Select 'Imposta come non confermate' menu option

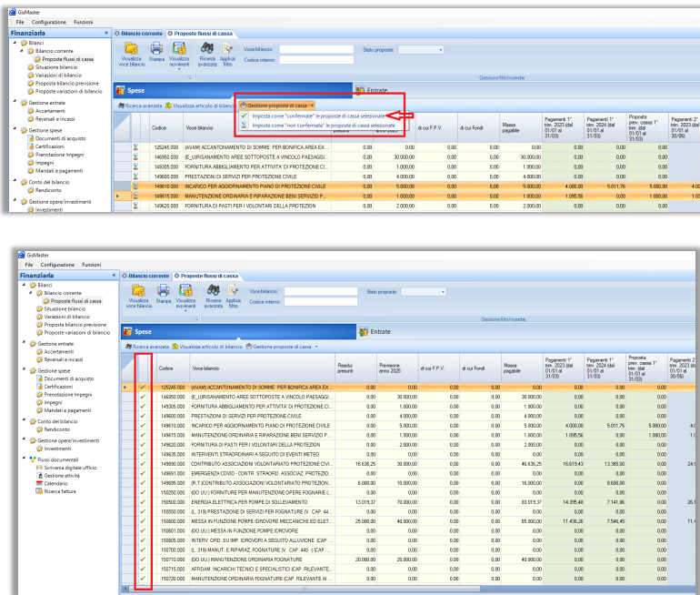pyautogui.click(x=323, y=125)
